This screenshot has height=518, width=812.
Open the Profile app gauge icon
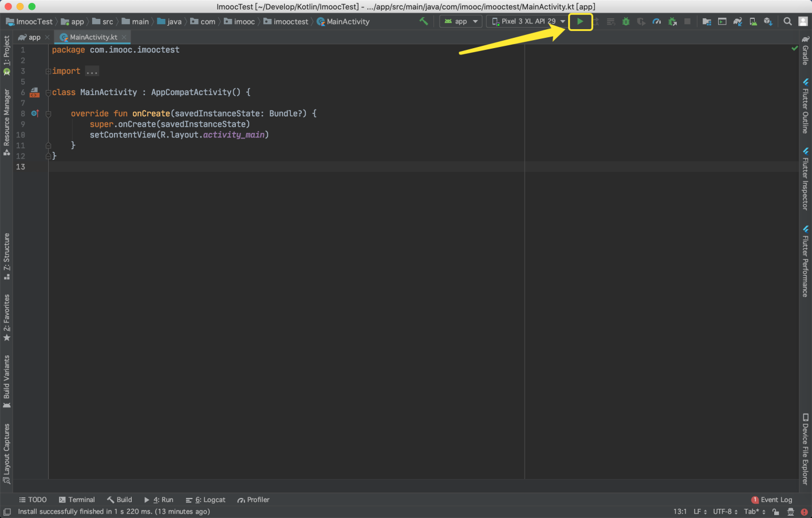(x=657, y=21)
